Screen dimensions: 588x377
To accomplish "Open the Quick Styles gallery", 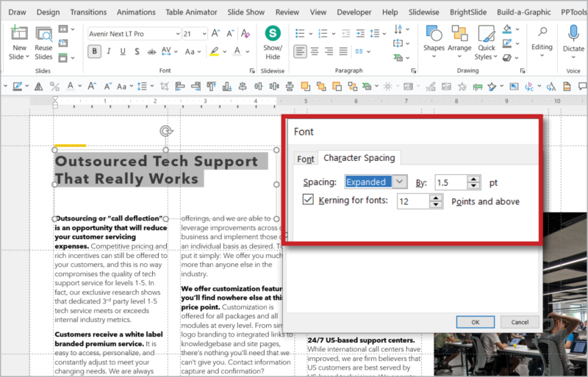I will (x=486, y=43).
